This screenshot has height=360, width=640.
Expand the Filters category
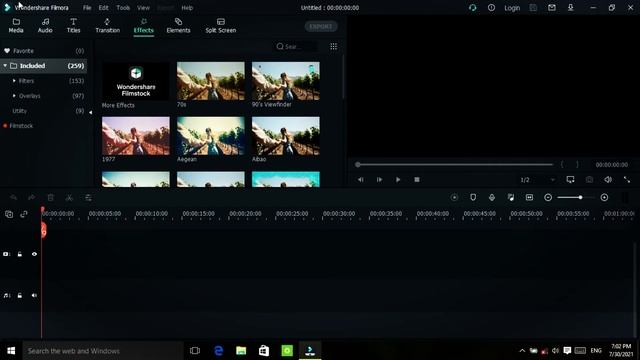[14, 81]
